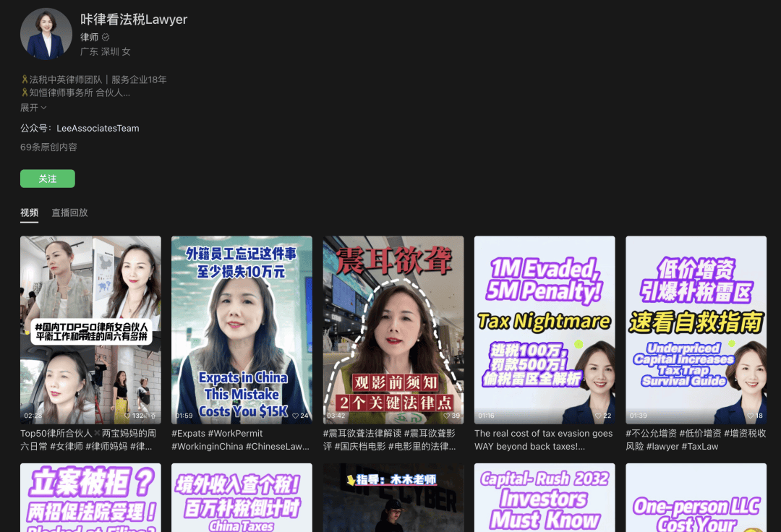
Task: Open the LeeAssociatesTeam official account link
Action: pyautogui.click(x=98, y=128)
